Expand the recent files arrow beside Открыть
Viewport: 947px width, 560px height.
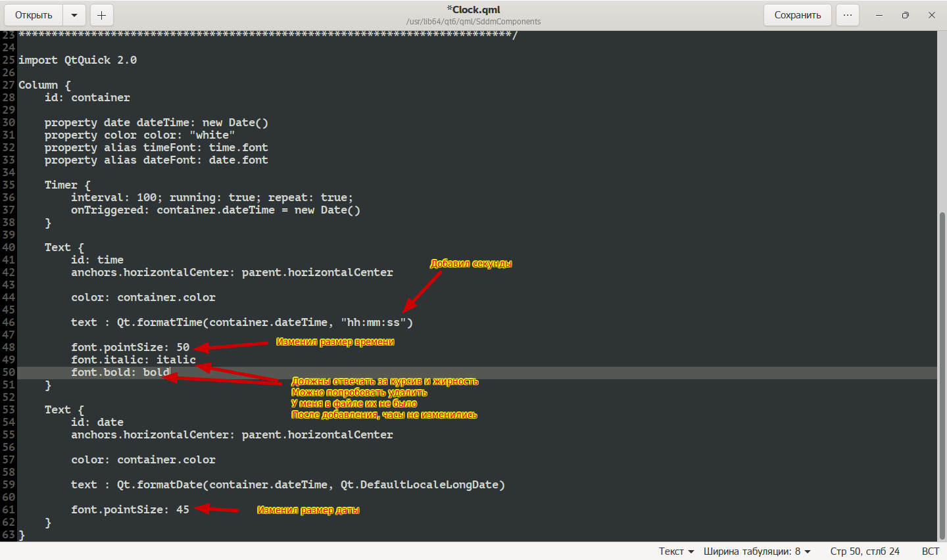pos(74,15)
